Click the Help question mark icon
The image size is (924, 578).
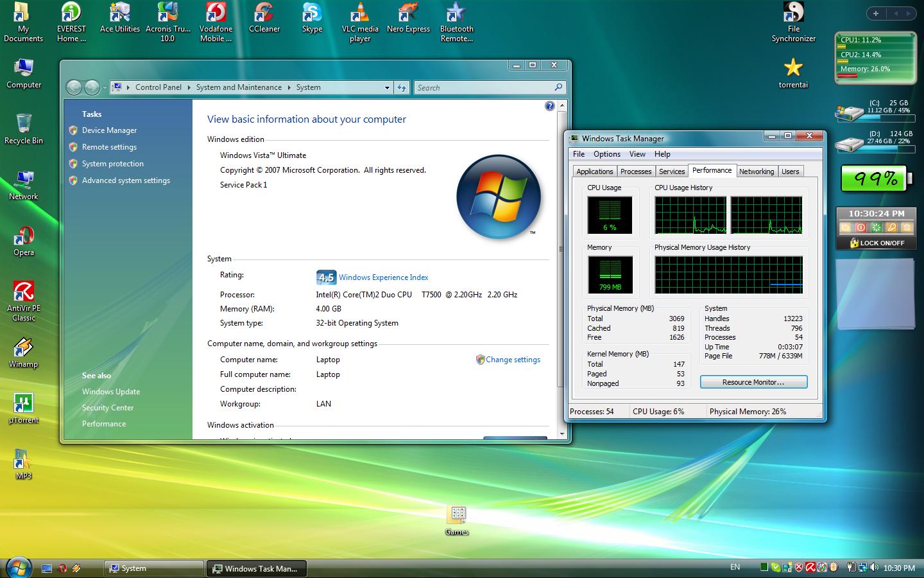(x=550, y=106)
